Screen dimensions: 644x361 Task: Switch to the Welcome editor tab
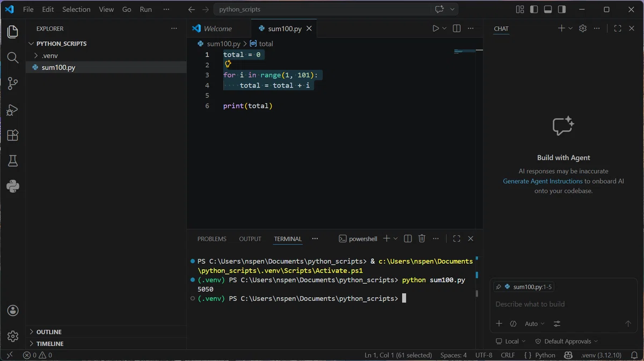tap(217, 28)
